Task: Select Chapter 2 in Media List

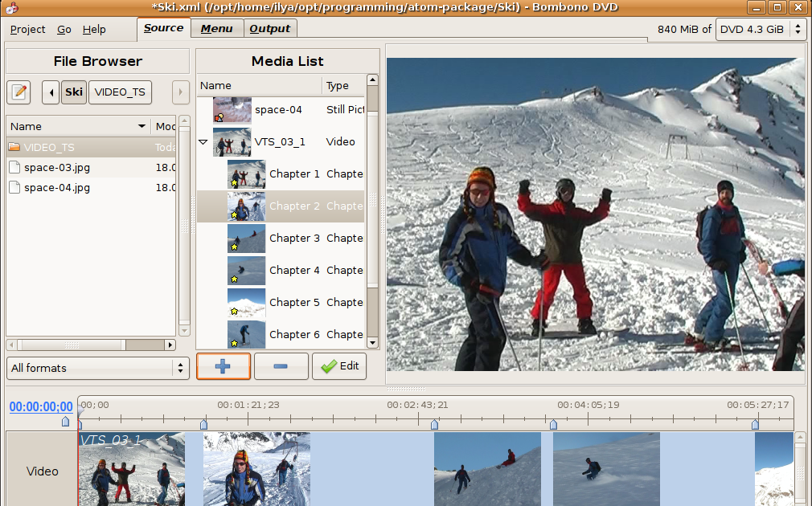Action: [x=281, y=206]
